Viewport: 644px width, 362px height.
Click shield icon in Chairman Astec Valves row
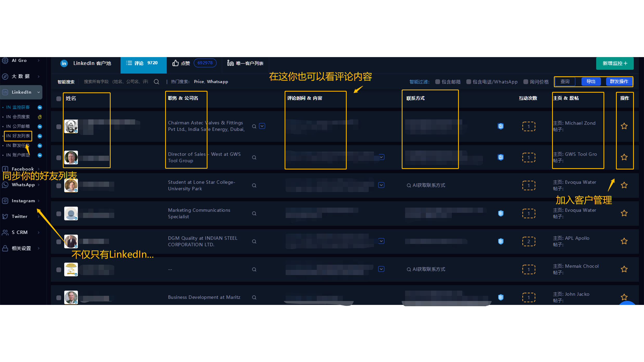(500, 126)
